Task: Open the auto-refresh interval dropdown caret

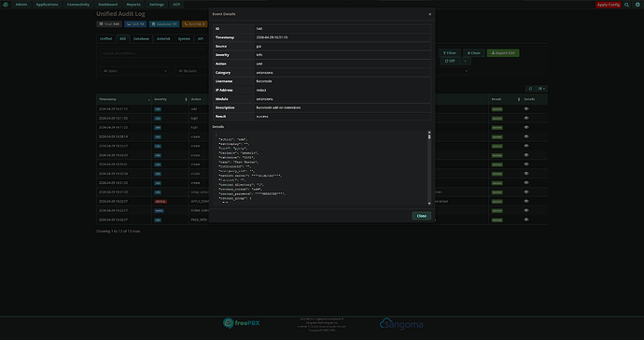Action: [x=465, y=61]
